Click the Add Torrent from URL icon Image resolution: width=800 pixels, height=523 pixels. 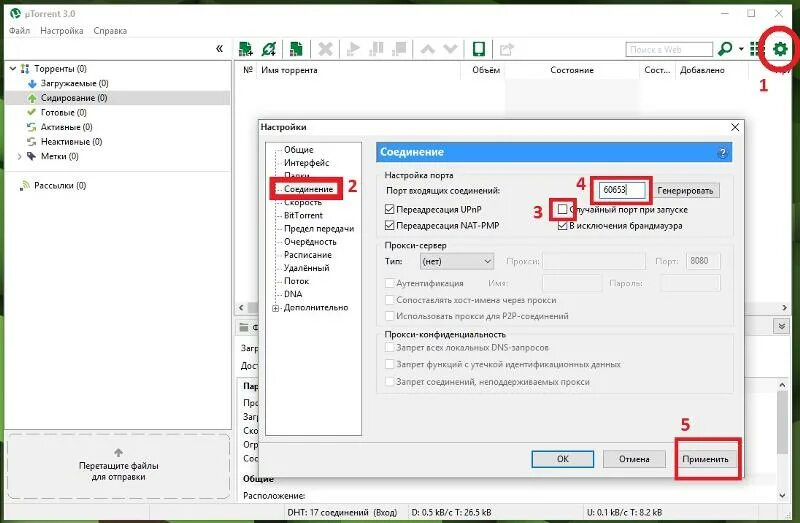tap(268, 49)
